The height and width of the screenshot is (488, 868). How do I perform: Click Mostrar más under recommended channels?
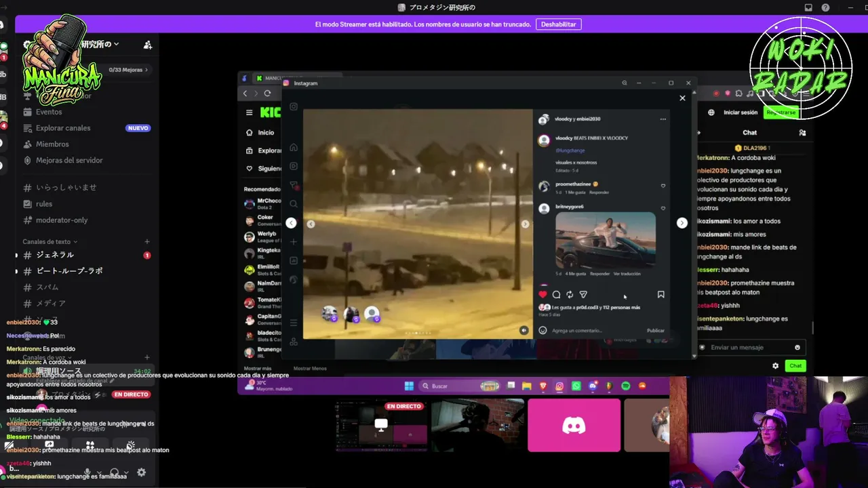point(258,369)
